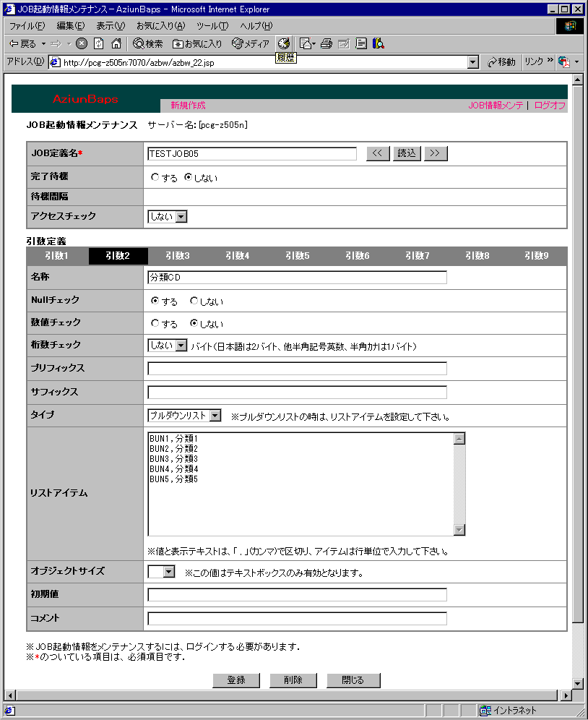Click the 移動 Go button
The width and height of the screenshot is (588, 720).
click(501, 62)
